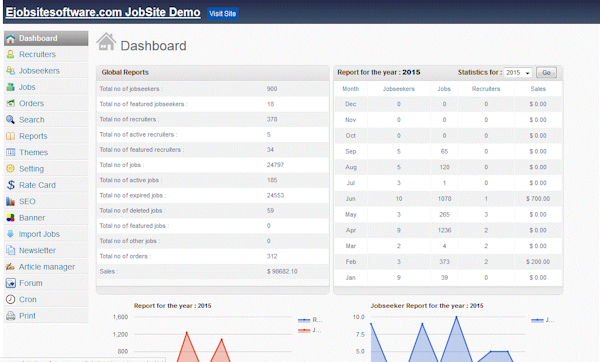Toggle the blue legend in Jobseeker Report chart
Viewport: 600px width, 362px height.
pyautogui.click(x=543, y=320)
